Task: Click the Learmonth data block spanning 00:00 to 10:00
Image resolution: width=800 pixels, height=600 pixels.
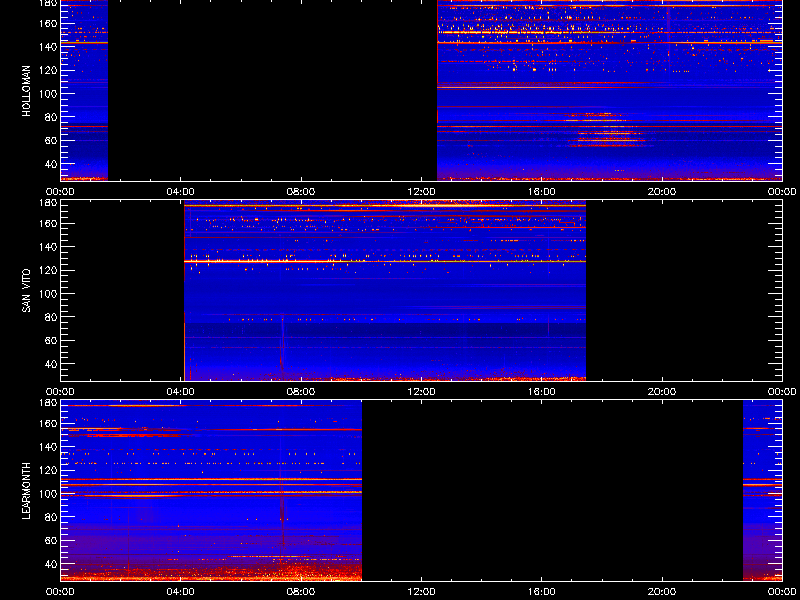Action: tap(211, 491)
